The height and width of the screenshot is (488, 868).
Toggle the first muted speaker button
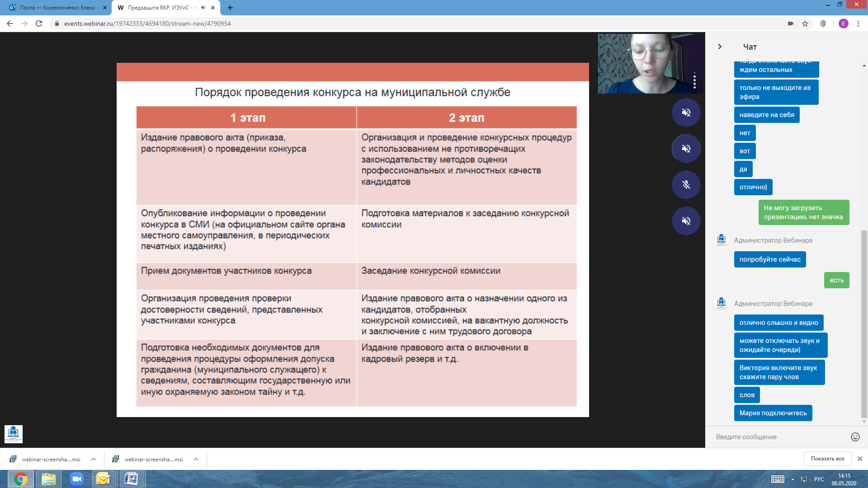click(x=686, y=113)
